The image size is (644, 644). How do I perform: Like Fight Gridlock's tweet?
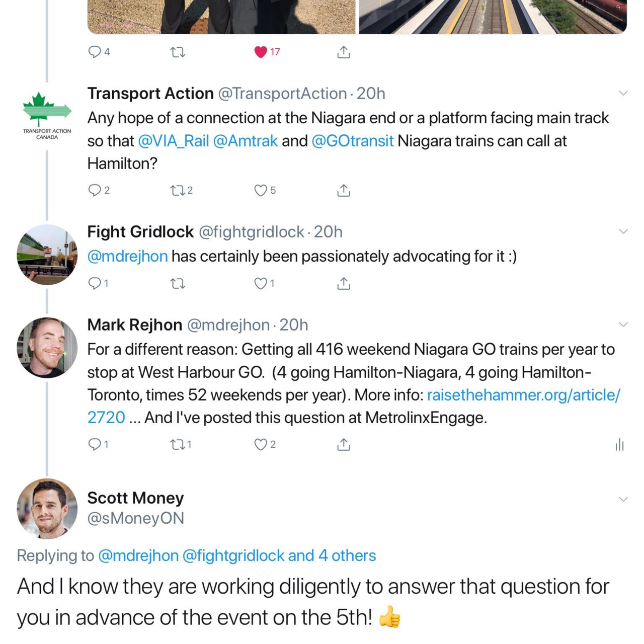tap(261, 284)
